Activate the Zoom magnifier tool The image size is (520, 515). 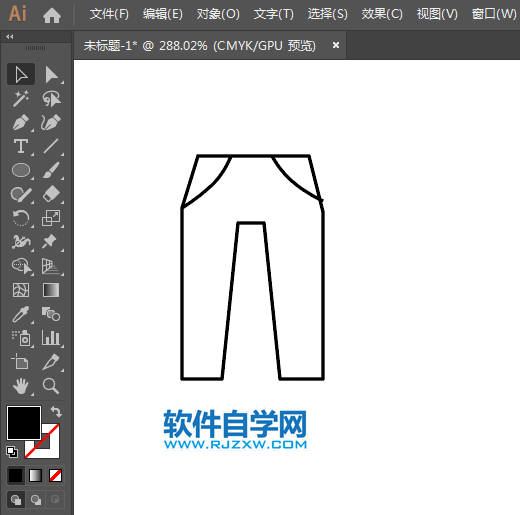point(51,386)
